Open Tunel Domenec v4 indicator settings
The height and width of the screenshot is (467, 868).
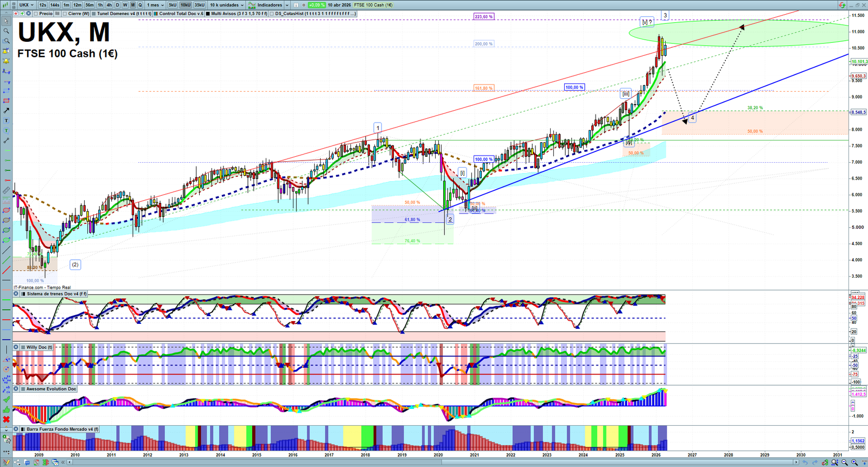124,14
